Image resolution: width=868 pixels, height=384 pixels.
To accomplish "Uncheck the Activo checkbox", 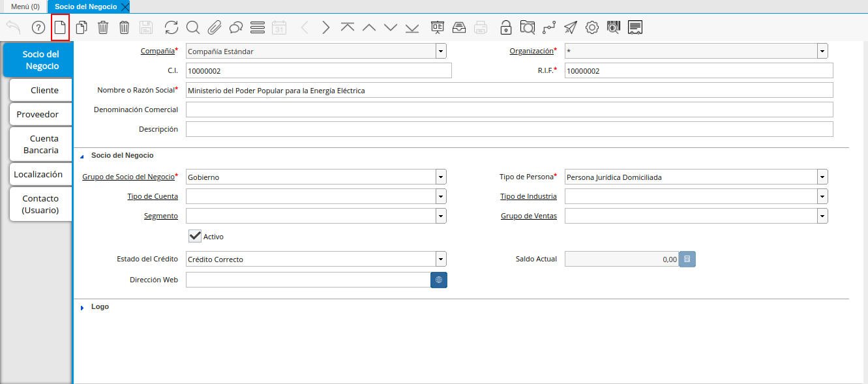I will tap(194, 236).
